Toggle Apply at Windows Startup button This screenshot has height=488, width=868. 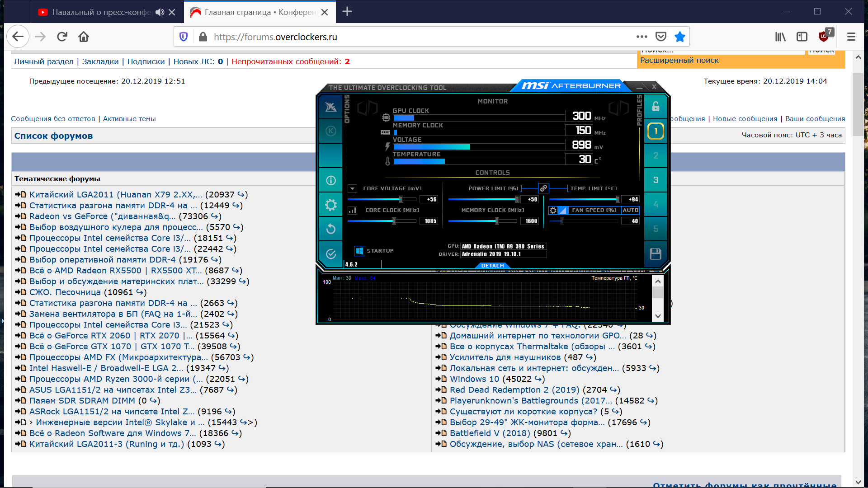coord(359,251)
